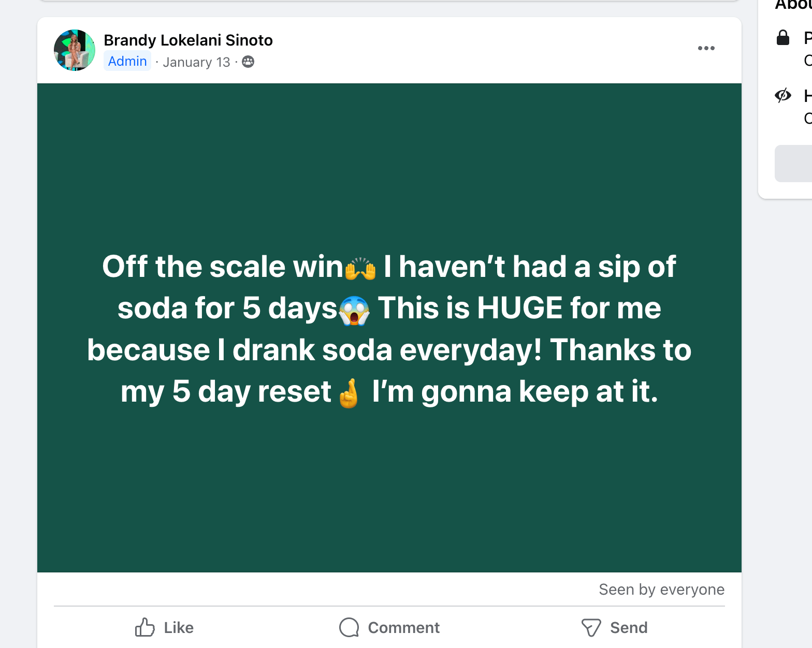Click the speech bubble Comment icon
This screenshot has height=648, width=812.
[349, 627]
